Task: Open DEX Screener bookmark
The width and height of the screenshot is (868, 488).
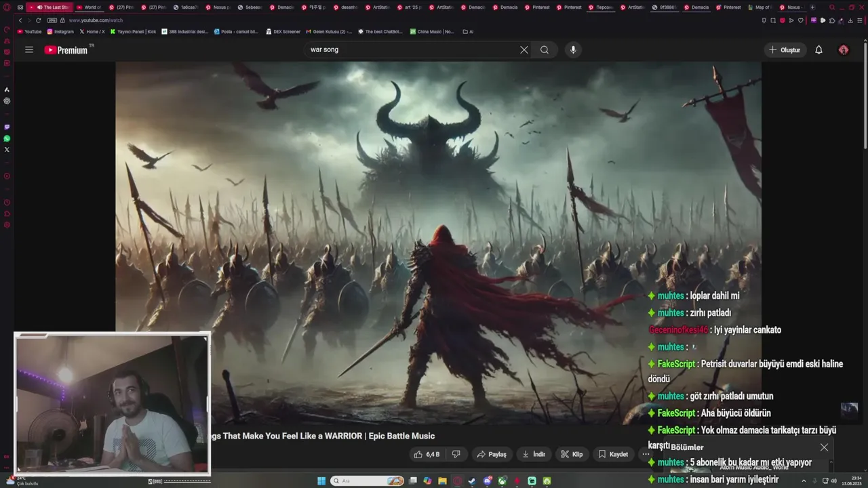Action: (283, 32)
